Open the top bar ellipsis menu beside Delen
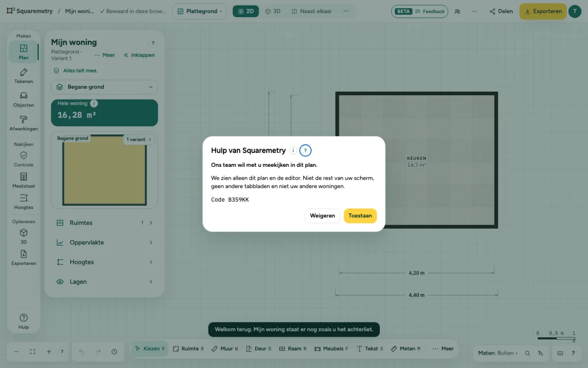The height and width of the screenshot is (368, 588). coord(474,11)
